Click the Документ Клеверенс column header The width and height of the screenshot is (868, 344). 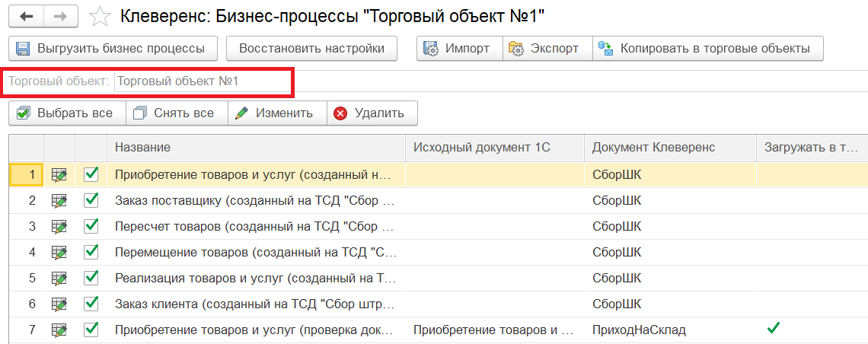[x=670, y=147]
